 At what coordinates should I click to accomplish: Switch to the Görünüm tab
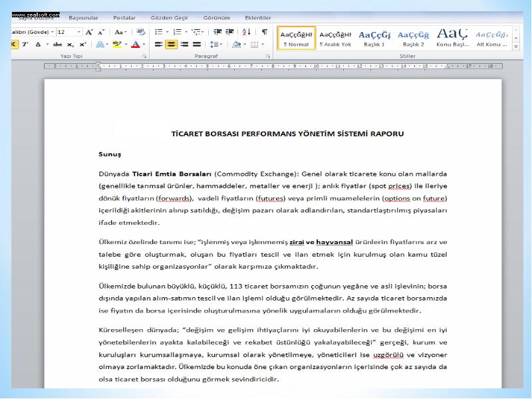217,18
